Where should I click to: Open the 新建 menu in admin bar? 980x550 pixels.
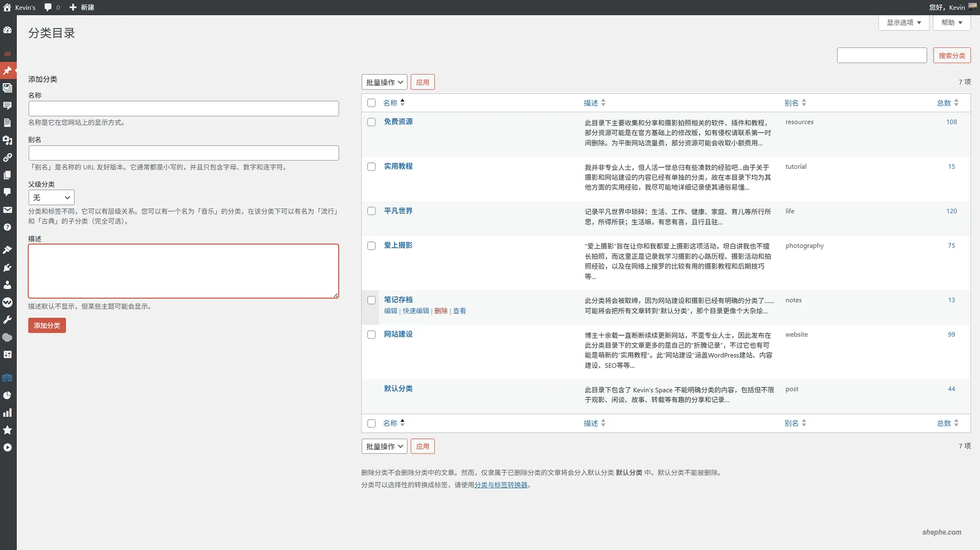point(82,7)
